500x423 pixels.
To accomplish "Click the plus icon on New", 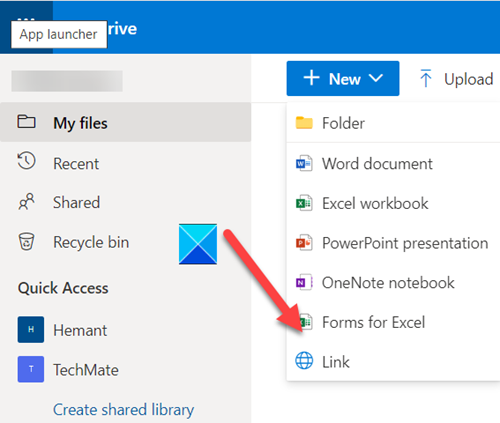I will [x=311, y=78].
